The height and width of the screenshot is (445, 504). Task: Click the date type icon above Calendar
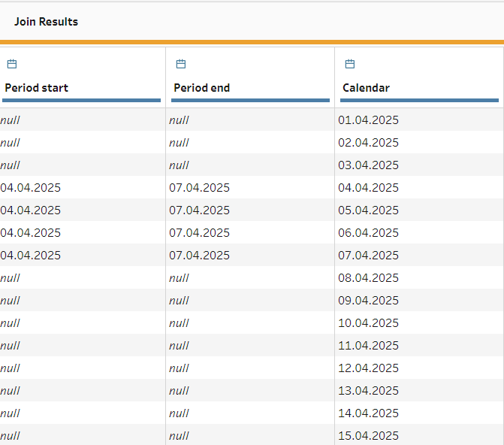click(x=350, y=64)
